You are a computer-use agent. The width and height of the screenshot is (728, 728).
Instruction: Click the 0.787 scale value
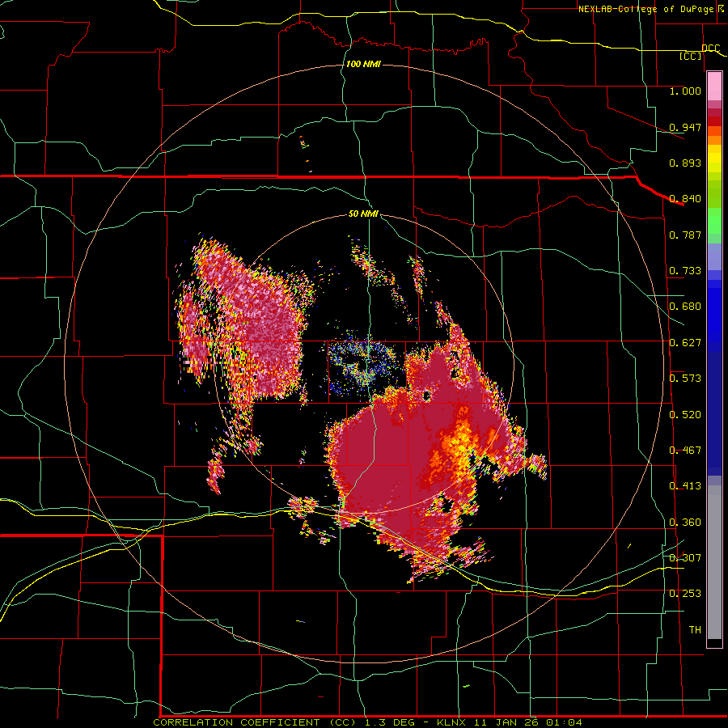[685, 235]
